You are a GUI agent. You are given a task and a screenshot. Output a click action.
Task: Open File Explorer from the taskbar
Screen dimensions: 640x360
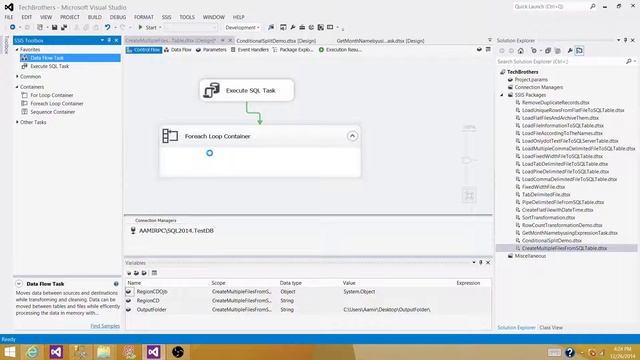pos(104,352)
